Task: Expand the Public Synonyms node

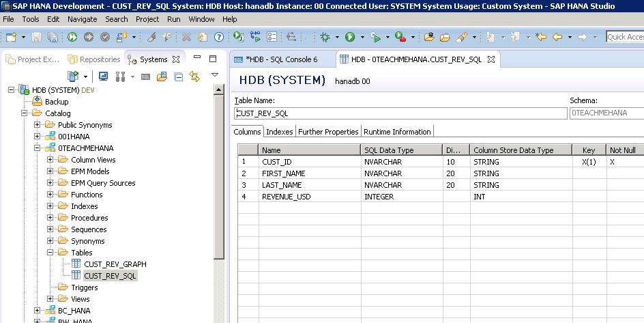Action: click(37, 124)
